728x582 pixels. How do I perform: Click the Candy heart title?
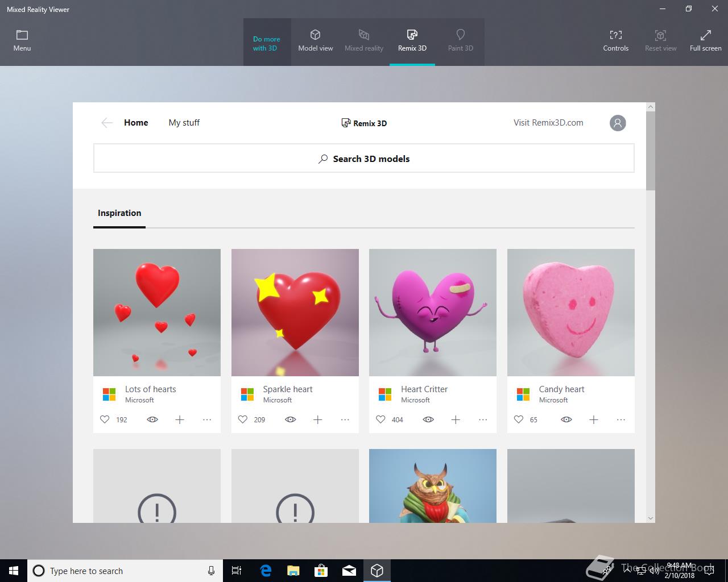[x=562, y=389]
